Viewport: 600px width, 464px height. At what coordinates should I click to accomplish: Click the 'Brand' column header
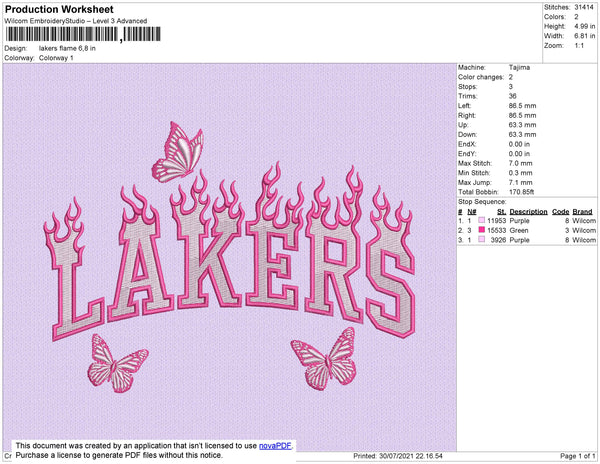pyautogui.click(x=582, y=212)
